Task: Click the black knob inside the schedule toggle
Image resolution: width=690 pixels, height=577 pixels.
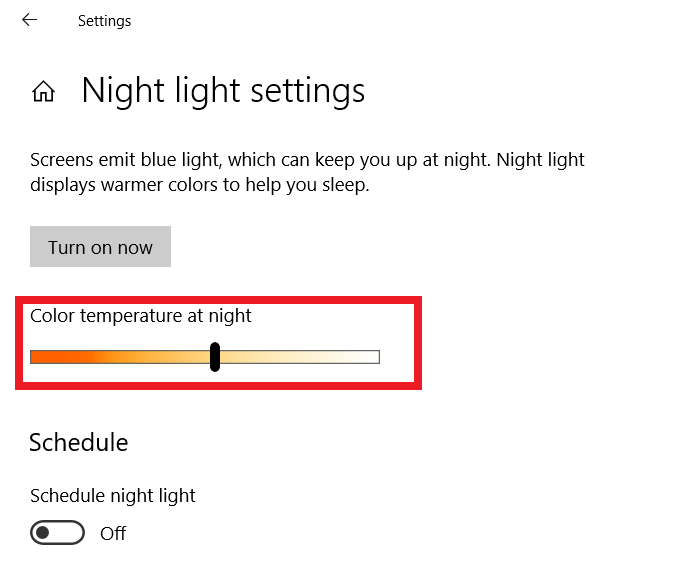Action: click(x=44, y=533)
